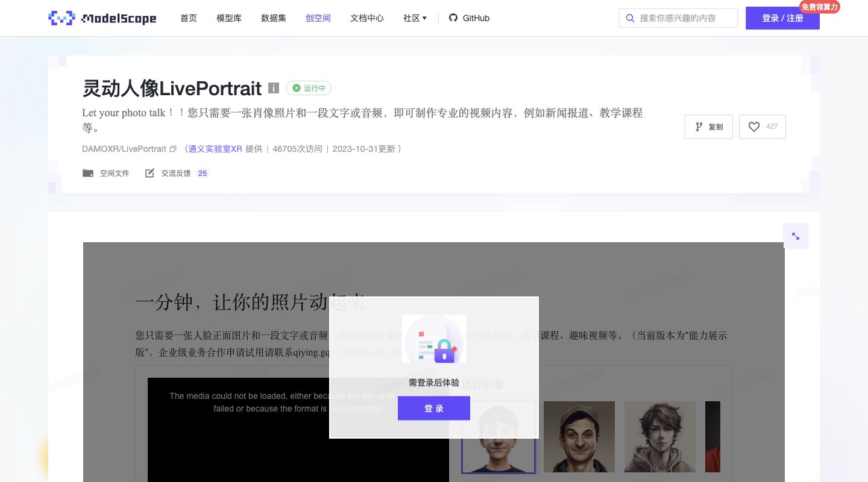Expand the app to fullscreen
The height and width of the screenshot is (482, 868).
[x=796, y=236]
